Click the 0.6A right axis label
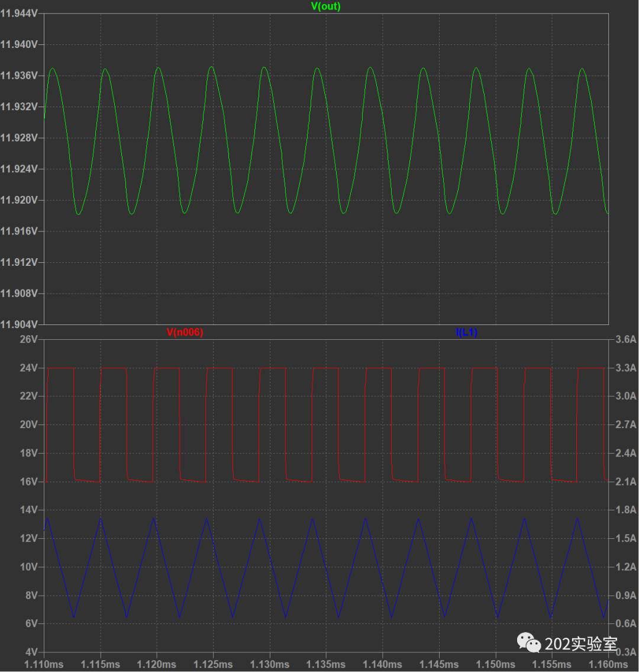This screenshot has width=639, height=672. [x=626, y=623]
